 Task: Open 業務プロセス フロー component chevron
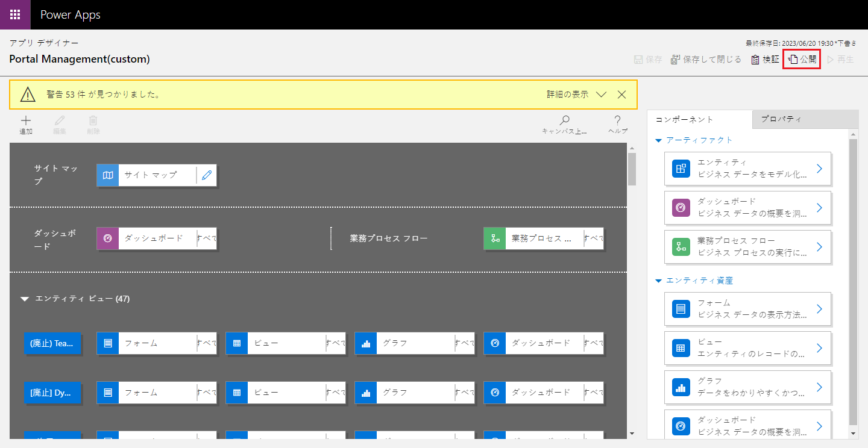819,246
